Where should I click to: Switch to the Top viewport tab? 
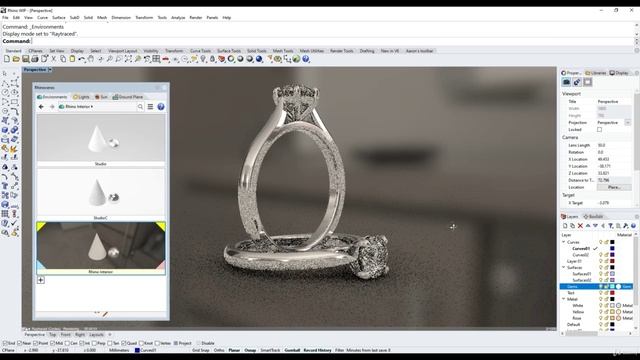point(53,335)
